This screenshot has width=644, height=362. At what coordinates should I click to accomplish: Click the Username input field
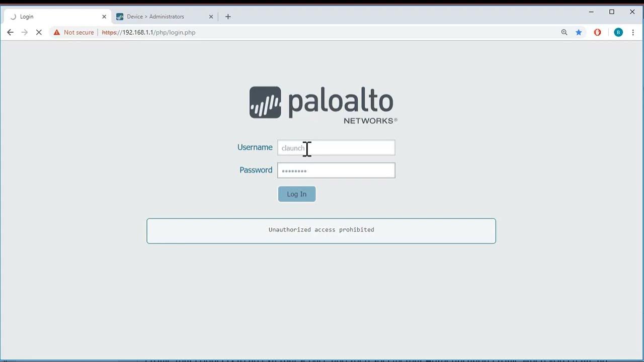tap(336, 148)
